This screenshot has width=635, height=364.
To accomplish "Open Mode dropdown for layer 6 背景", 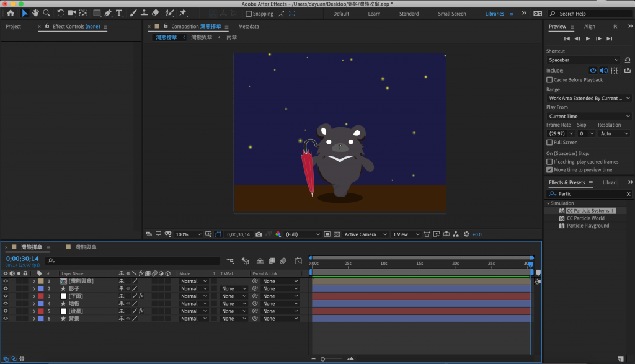I will click(x=193, y=319).
